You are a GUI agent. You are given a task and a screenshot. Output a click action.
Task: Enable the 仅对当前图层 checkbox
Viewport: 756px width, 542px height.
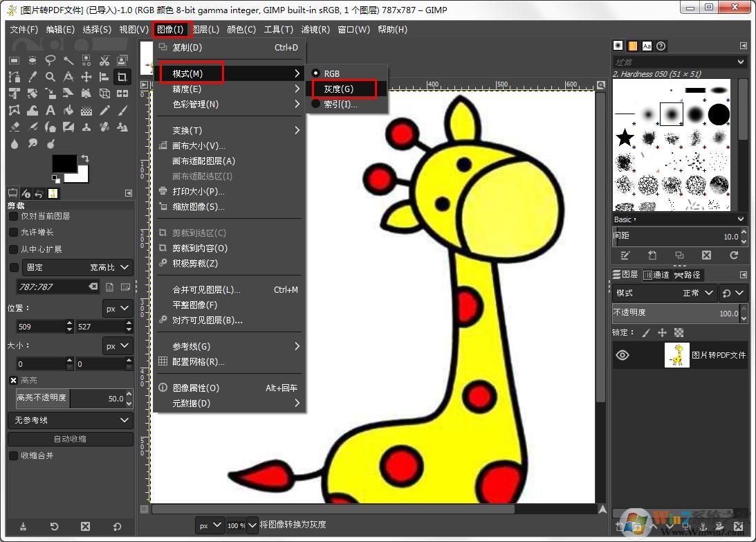[x=13, y=216]
